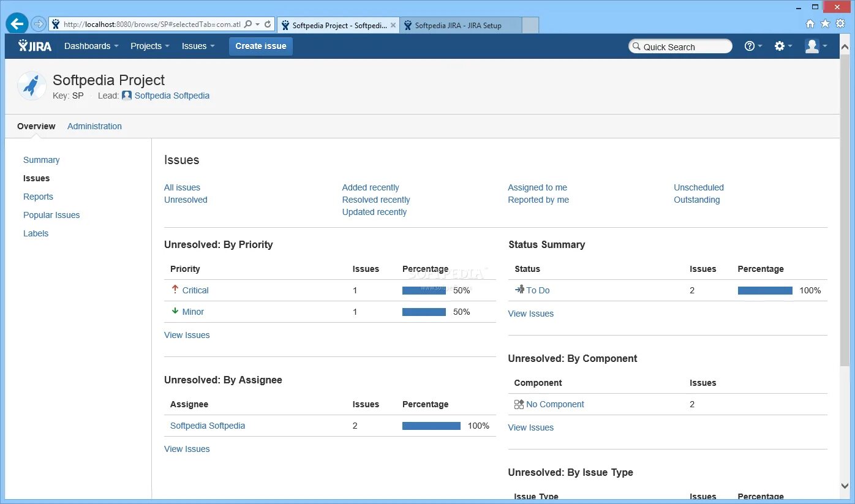Open the Unscheduled filter link
The image size is (855, 504).
[699, 187]
